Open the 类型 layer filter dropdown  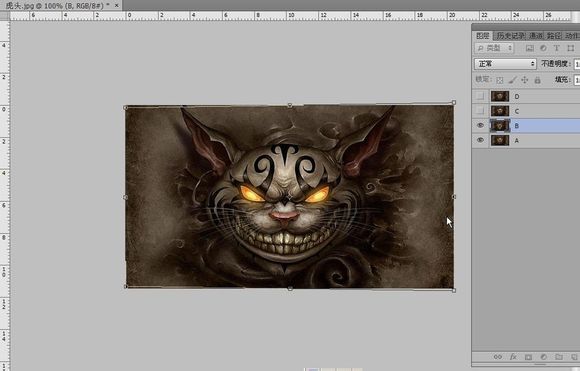click(x=494, y=48)
